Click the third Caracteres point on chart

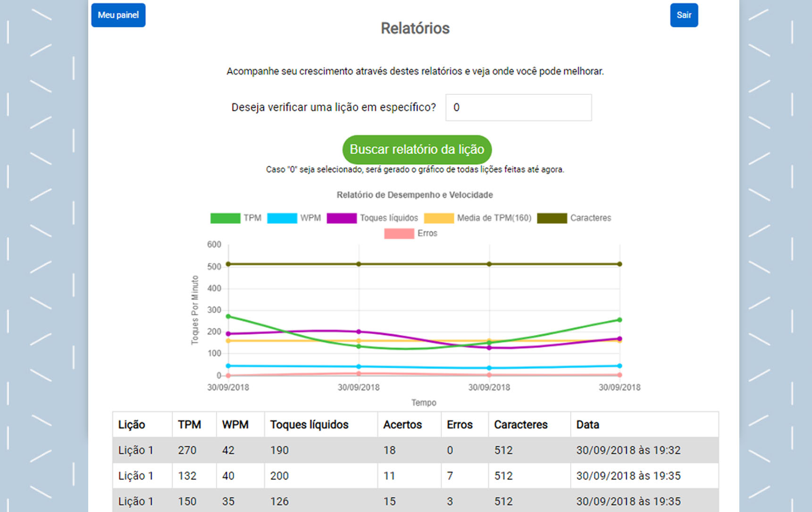pyautogui.click(x=489, y=264)
